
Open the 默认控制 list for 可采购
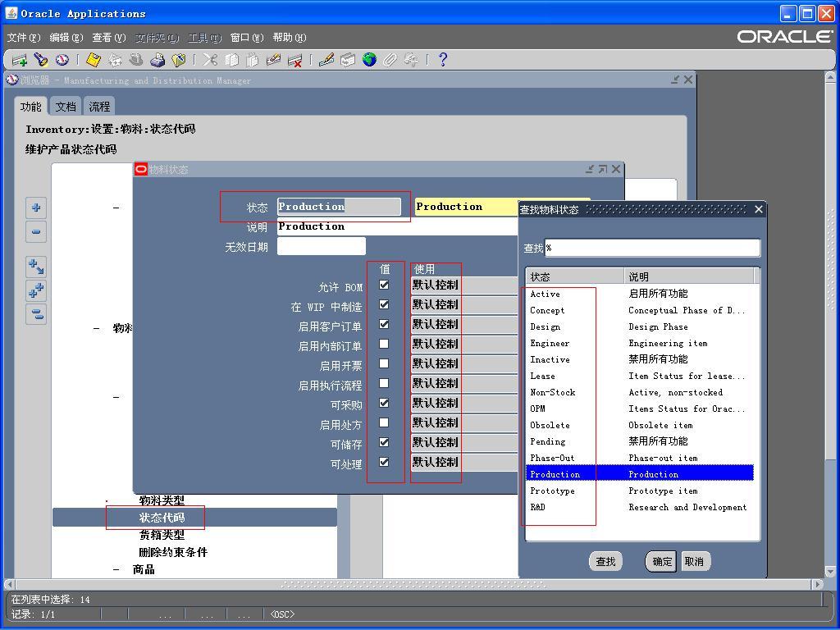coord(464,404)
